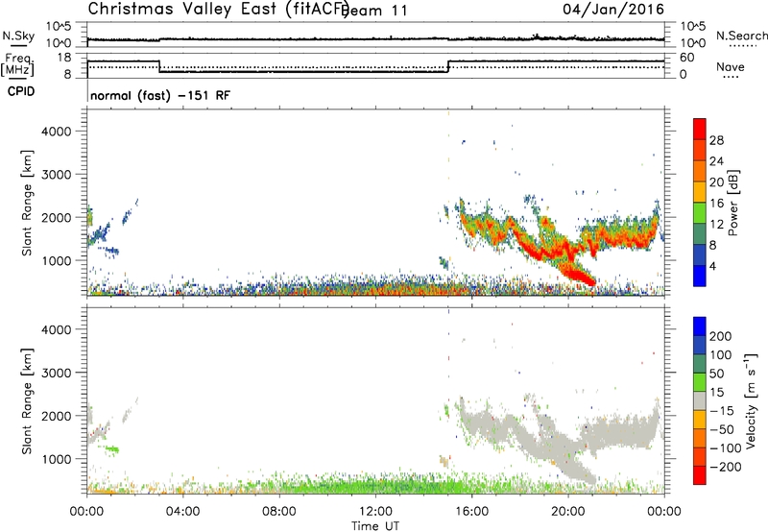Image resolution: width=768 pixels, height=532 pixels.
Task: Click the sky noise trace line
Action: pyautogui.click(x=375, y=38)
